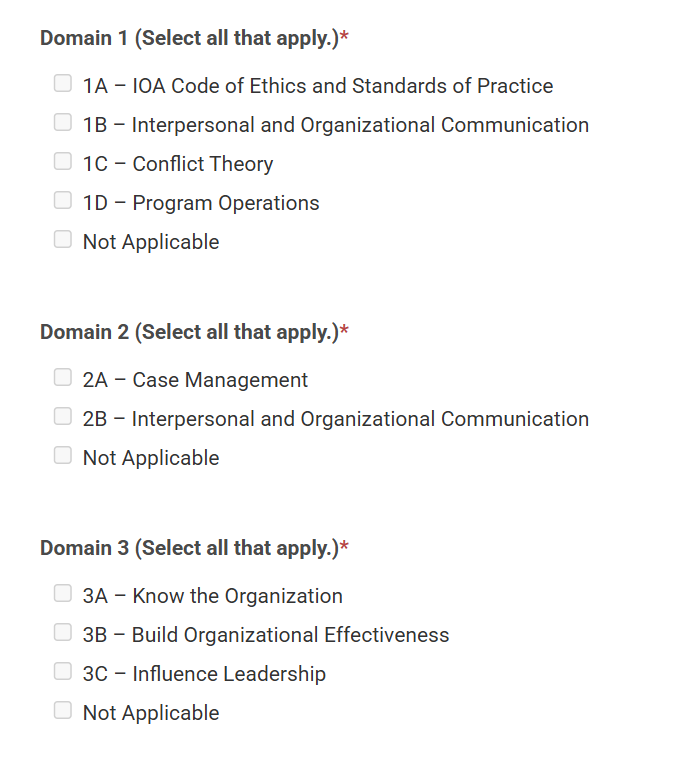Check Not Applicable under Domain 1
Viewport: 689px width, 758px height.
(x=63, y=239)
